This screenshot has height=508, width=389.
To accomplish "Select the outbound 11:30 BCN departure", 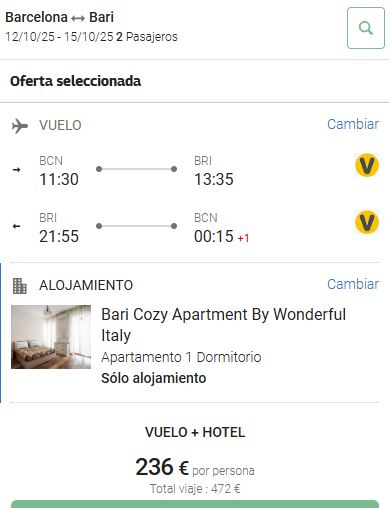I will pos(59,171).
